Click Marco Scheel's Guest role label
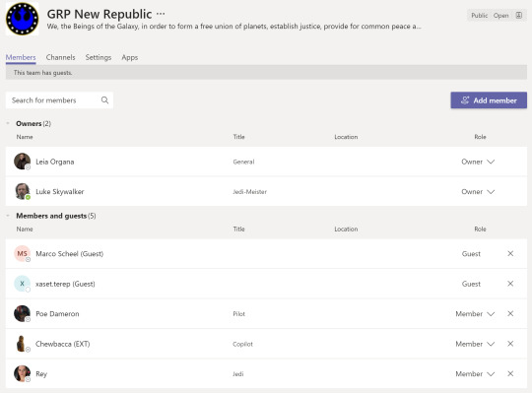The image size is (532, 393). (x=471, y=254)
